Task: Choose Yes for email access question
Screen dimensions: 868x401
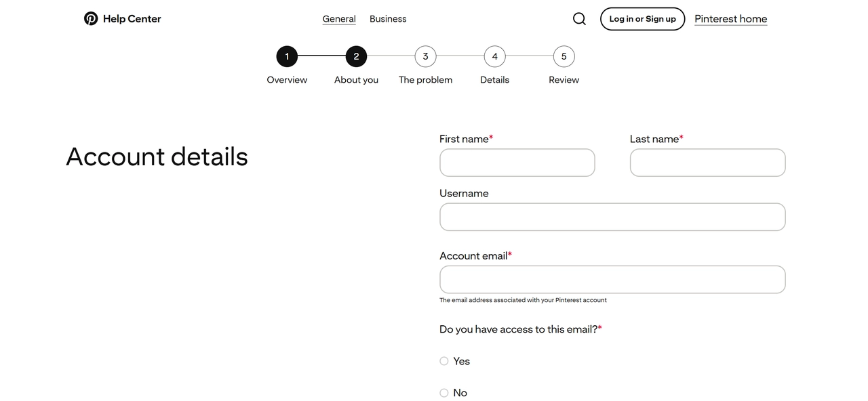Action: (x=444, y=361)
